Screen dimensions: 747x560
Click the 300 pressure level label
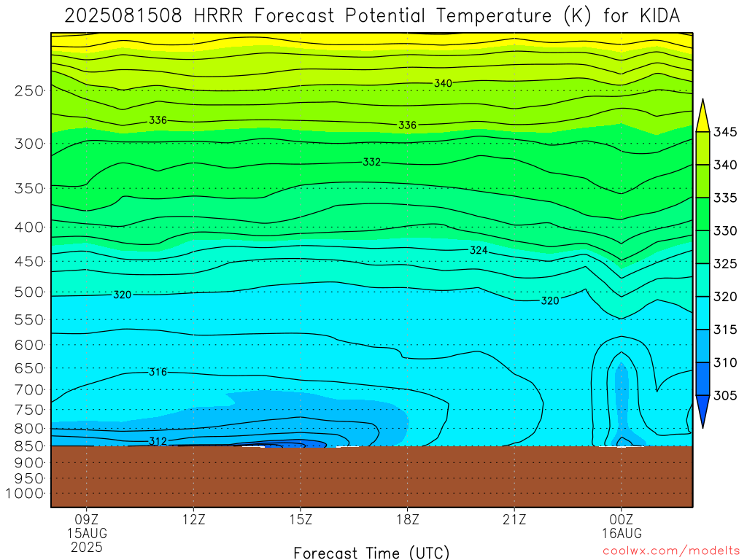pos(29,144)
